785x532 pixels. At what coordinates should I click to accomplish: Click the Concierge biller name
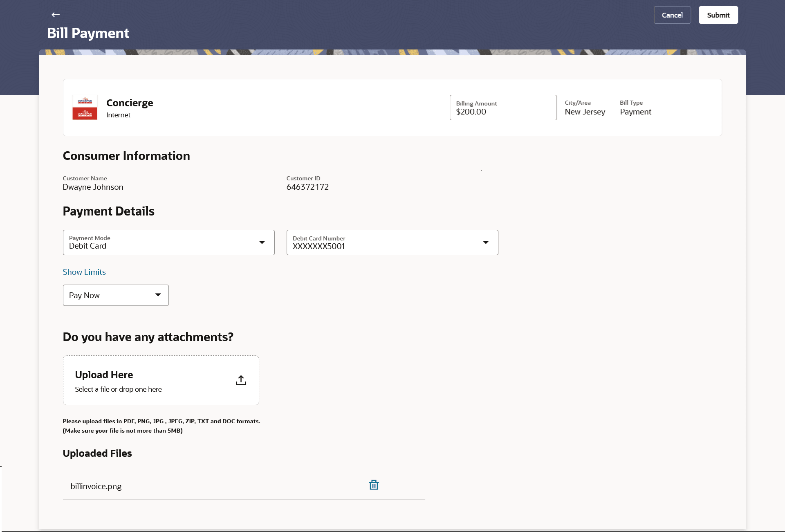click(130, 103)
